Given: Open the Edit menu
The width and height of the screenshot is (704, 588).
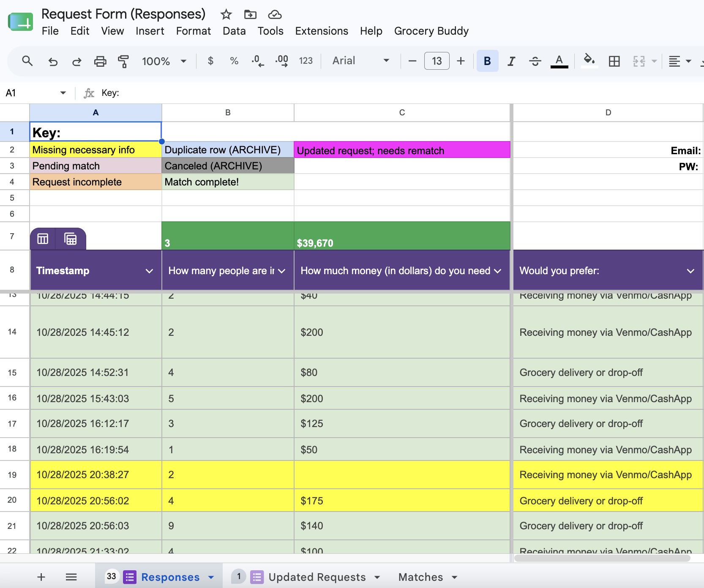Looking at the screenshot, I should pyautogui.click(x=80, y=31).
